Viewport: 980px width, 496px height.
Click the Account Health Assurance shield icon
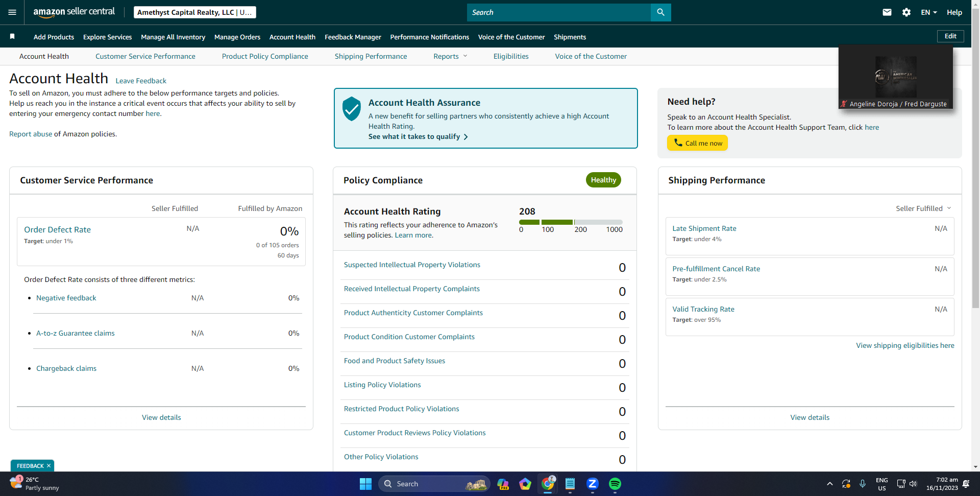pyautogui.click(x=352, y=109)
